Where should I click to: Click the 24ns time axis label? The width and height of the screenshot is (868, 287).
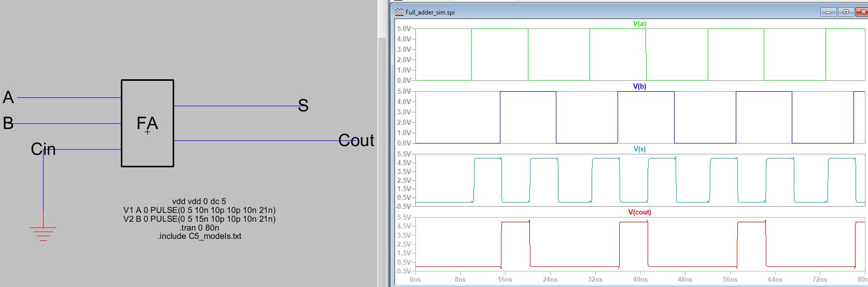point(550,279)
